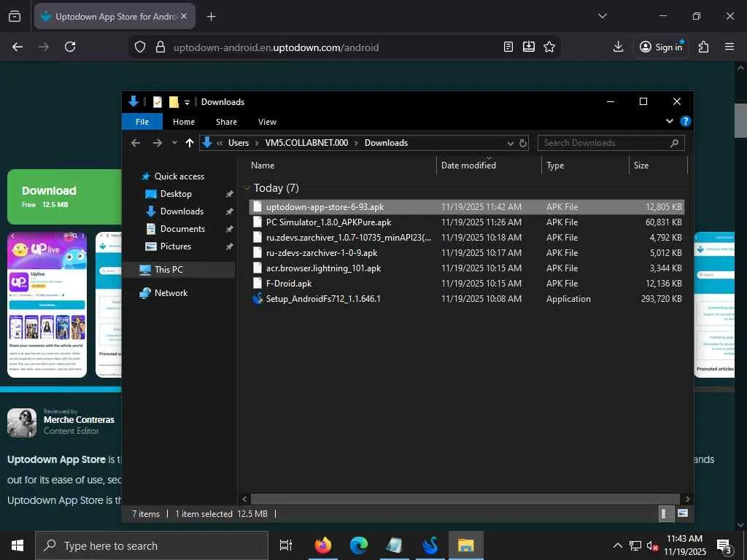Image resolution: width=747 pixels, height=560 pixels.
Task: Click the Firefox back arrow button
Action: tap(18, 47)
